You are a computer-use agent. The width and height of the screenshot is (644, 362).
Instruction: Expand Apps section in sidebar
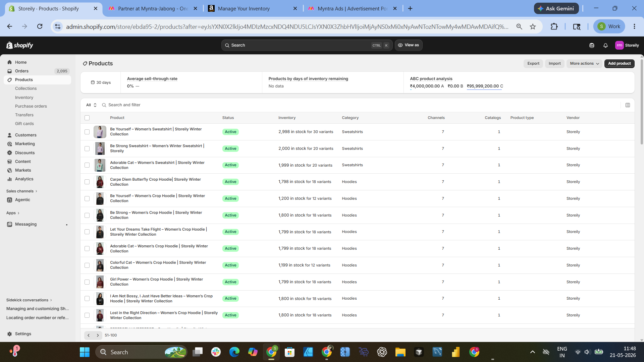tap(13, 213)
